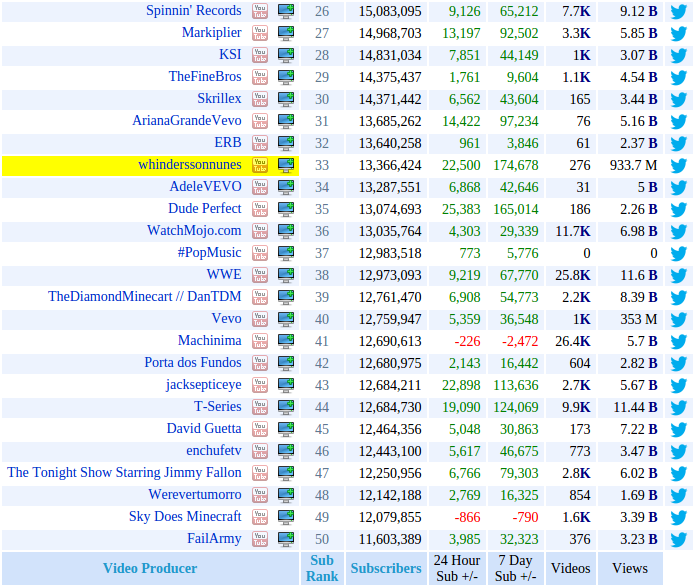Open Twitter icon in WatchMojo.com row

[679, 231]
